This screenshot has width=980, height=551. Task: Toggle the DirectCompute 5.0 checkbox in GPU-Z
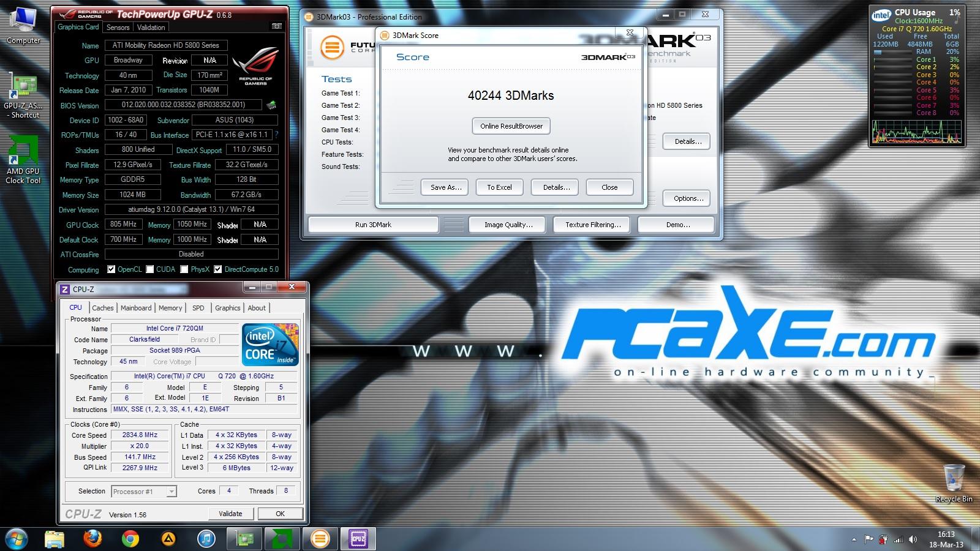(217, 269)
